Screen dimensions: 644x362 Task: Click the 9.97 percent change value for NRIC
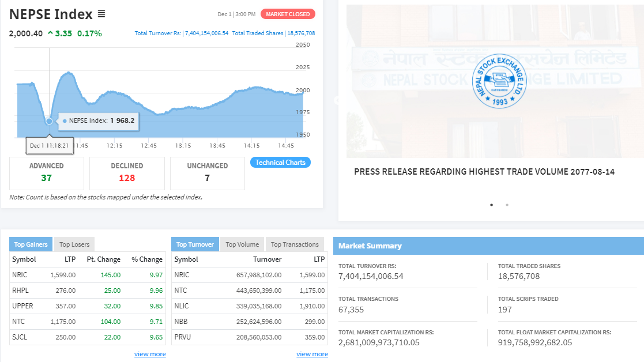point(156,275)
